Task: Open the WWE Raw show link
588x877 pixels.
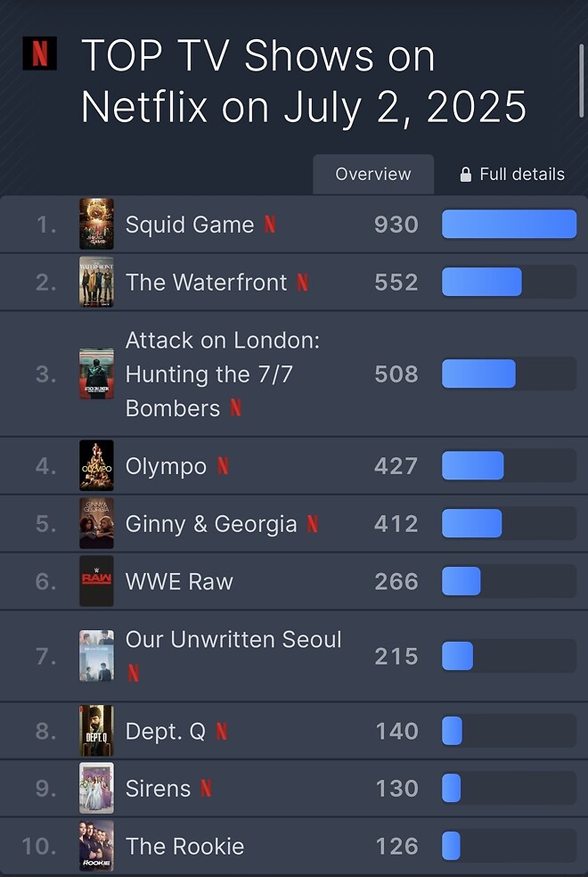Action: (x=179, y=582)
